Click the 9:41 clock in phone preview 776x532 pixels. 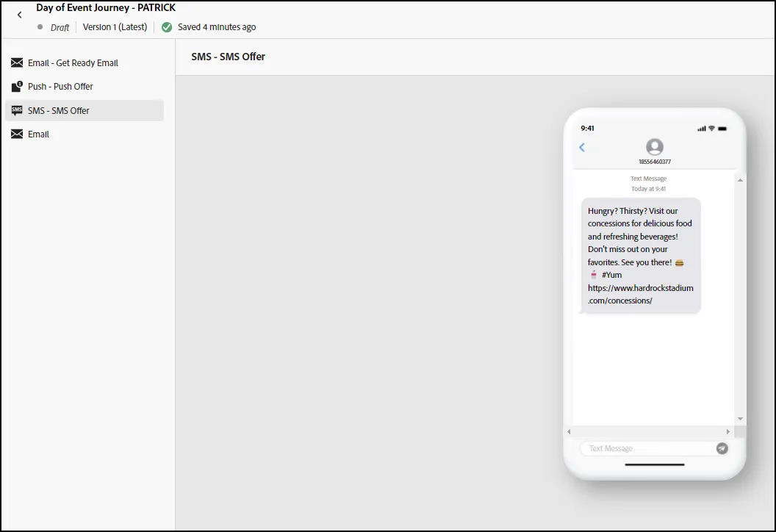tap(587, 128)
